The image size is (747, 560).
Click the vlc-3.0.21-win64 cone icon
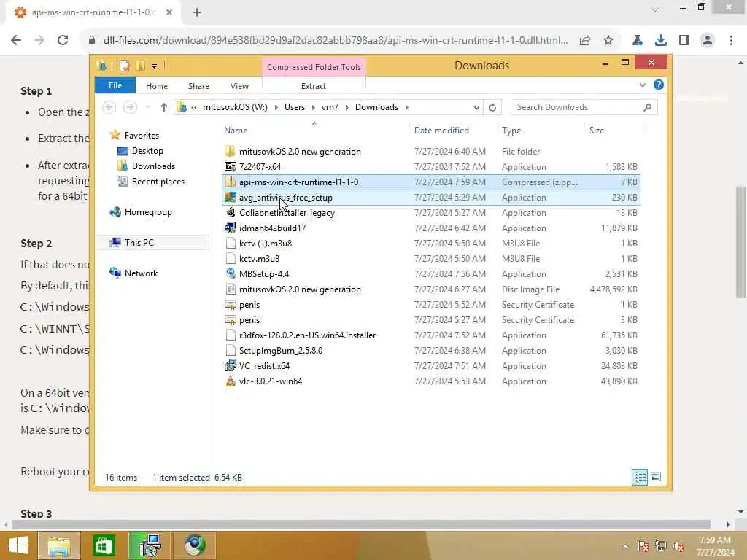point(231,381)
